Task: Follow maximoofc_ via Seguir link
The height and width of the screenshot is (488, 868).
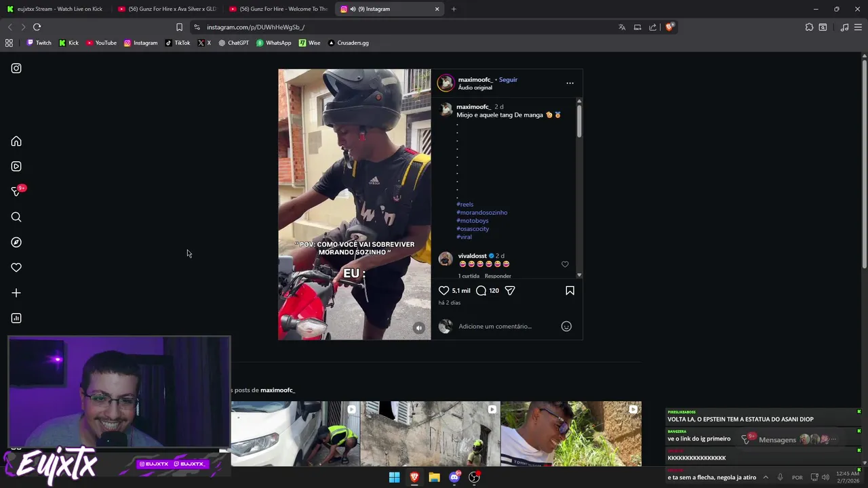Action: (508, 79)
